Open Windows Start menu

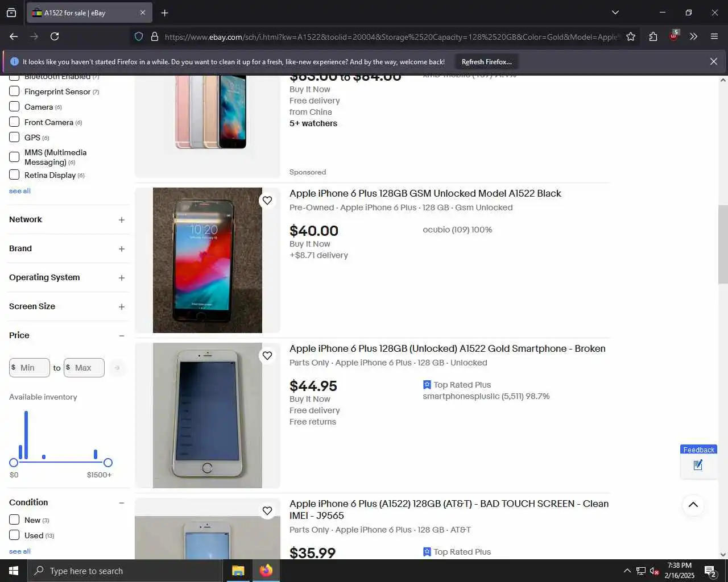(14, 571)
